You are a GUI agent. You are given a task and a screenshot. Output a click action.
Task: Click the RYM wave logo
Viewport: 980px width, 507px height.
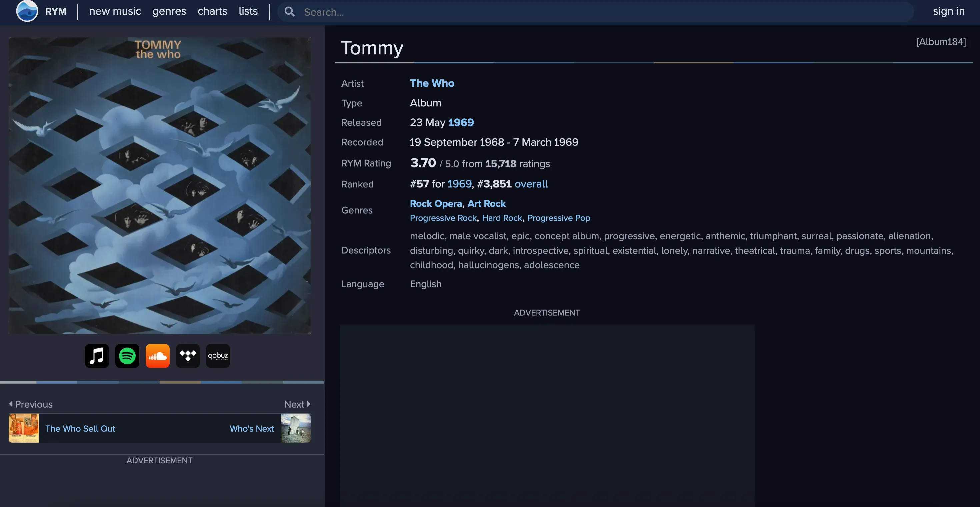(27, 11)
